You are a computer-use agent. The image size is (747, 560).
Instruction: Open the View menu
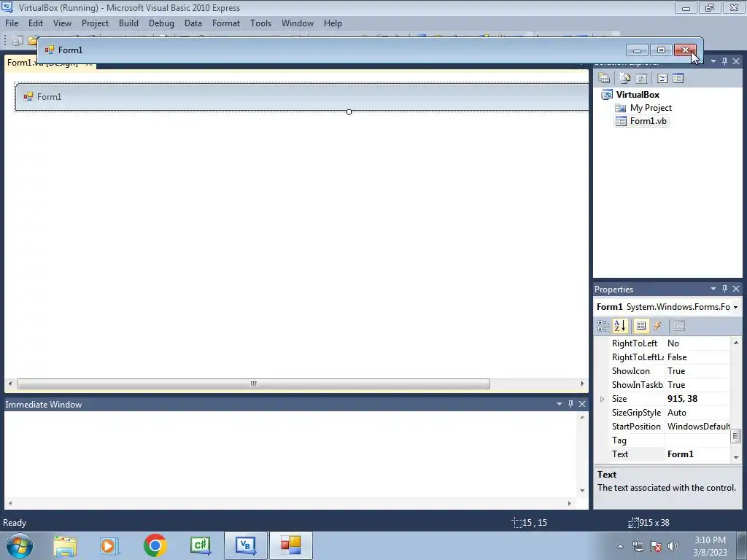click(63, 23)
